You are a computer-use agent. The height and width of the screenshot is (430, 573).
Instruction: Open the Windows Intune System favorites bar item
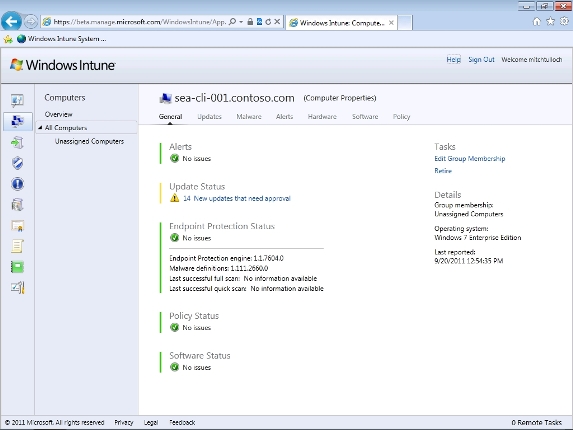pos(61,39)
